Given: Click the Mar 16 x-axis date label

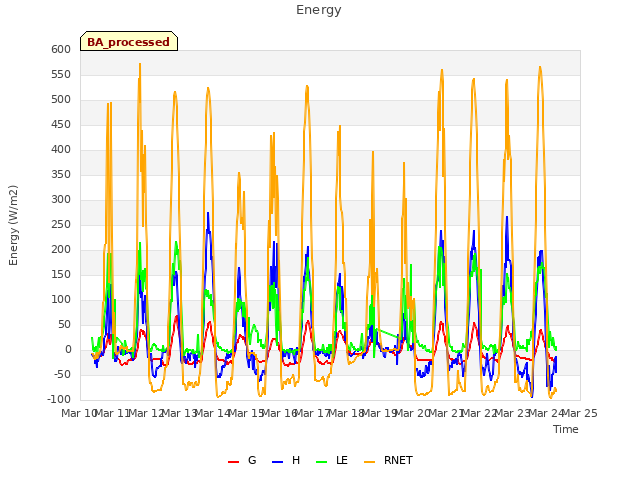Looking at the screenshot, I should click(279, 413).
